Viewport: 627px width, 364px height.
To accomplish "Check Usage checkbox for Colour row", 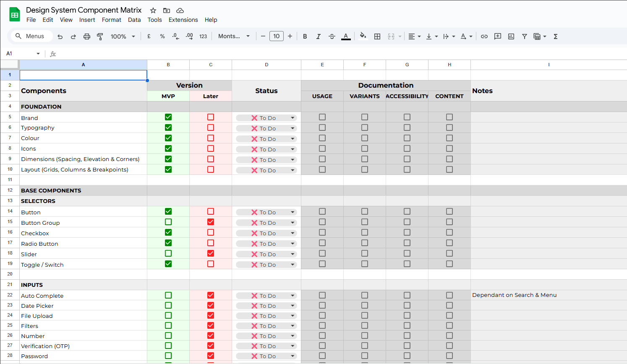I will click(x=322, y=138).
